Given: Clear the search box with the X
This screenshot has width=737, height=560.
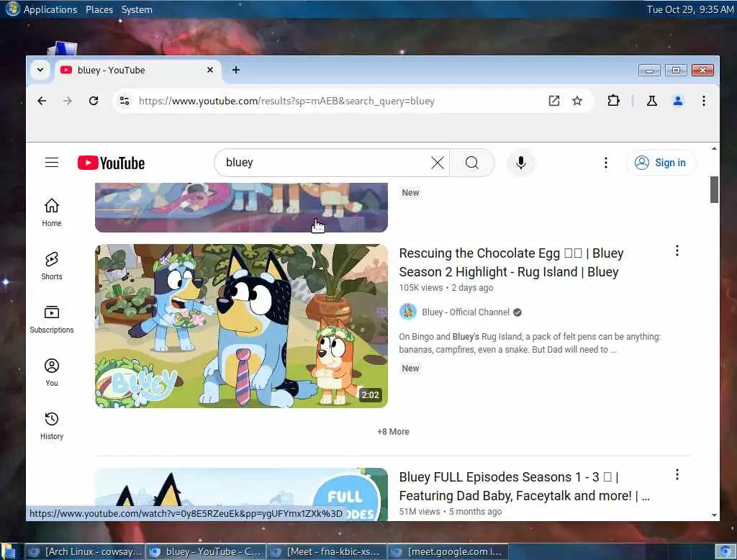Looking at the screenshot, I should [x=437, y=163].
